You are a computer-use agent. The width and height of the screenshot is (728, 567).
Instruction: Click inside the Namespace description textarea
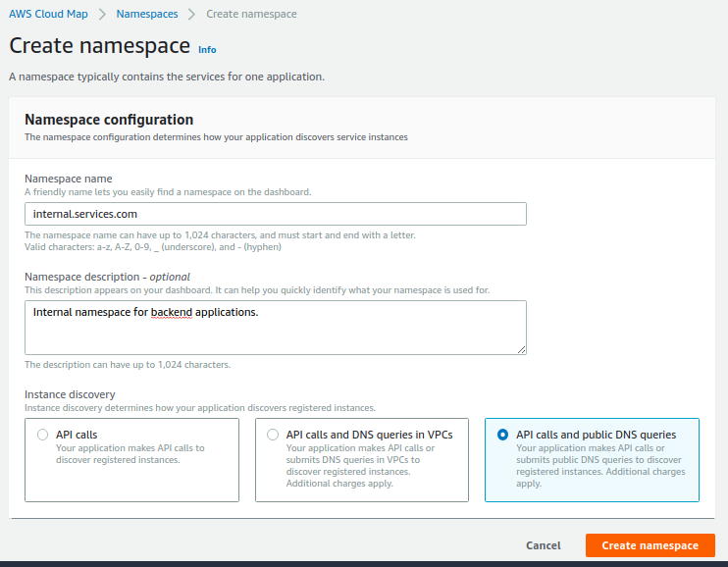pos(276,328)
